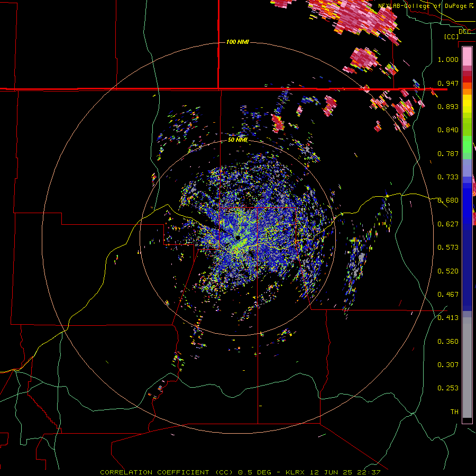Screen dimensions: 476x476
Task: Click the 0.840 scale value
Action: (448, 130)
